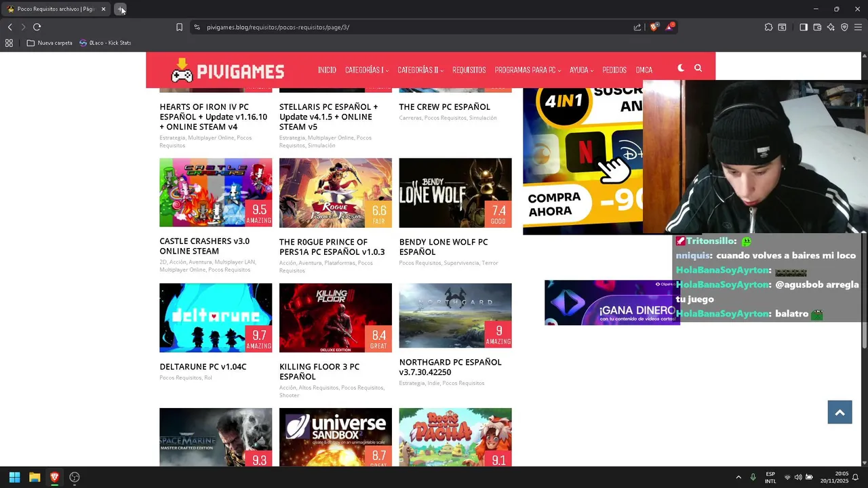Expand AYUDA dropdown menu
868x488 pixels.
point(581,70)
